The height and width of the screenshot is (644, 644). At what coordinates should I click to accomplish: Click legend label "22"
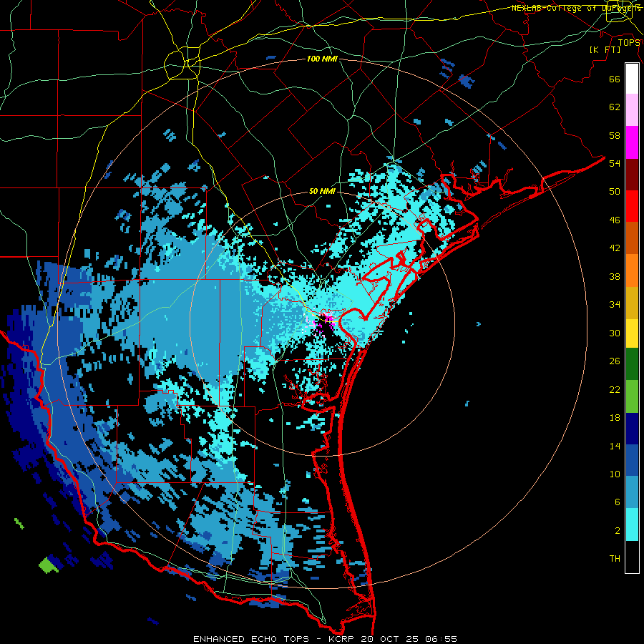[615, 389]
